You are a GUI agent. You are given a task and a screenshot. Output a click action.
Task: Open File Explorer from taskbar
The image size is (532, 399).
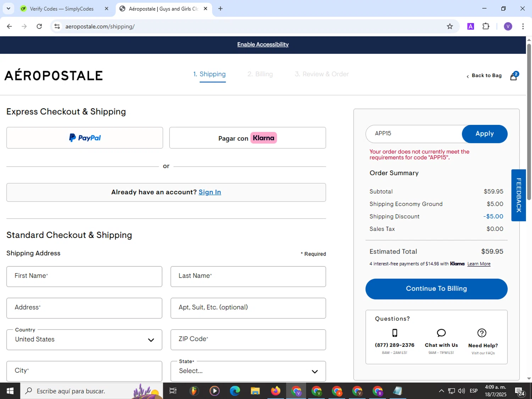255,391
